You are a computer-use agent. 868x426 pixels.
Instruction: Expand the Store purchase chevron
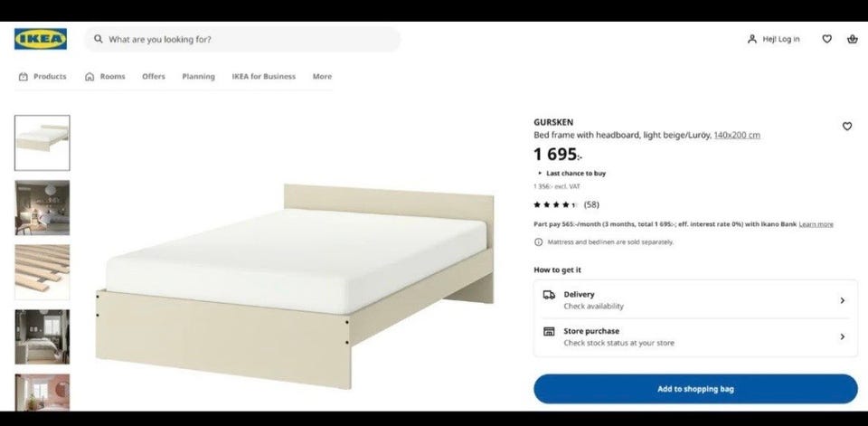pos(842,336)
